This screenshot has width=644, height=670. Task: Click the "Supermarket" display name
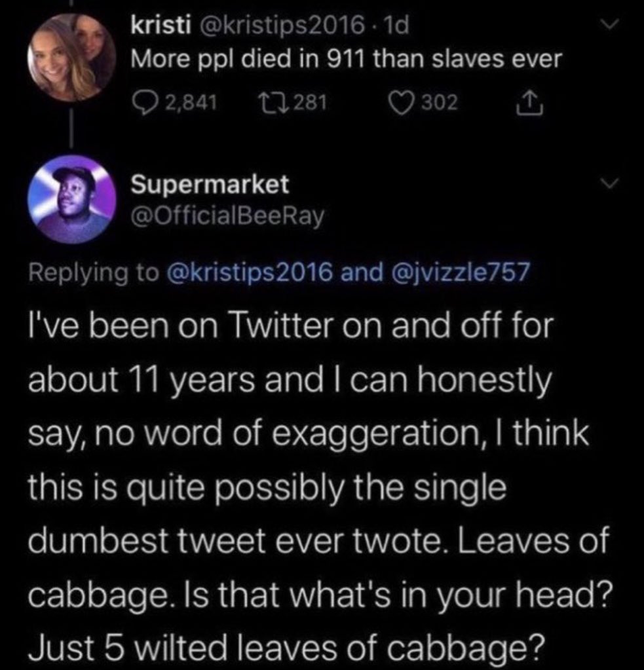point(210,185)
